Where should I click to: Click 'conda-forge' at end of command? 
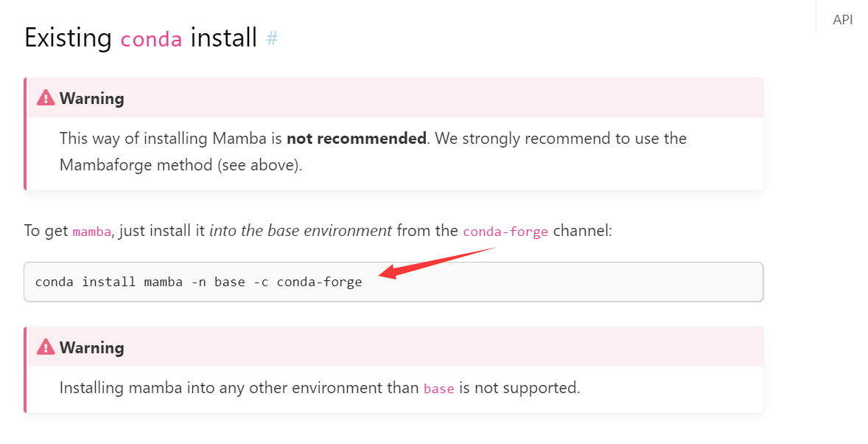click(x=319, y=282)
